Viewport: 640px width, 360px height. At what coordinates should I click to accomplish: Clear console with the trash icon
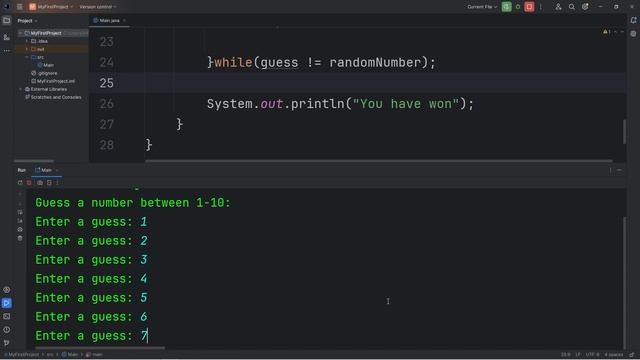tap(20, 238)
